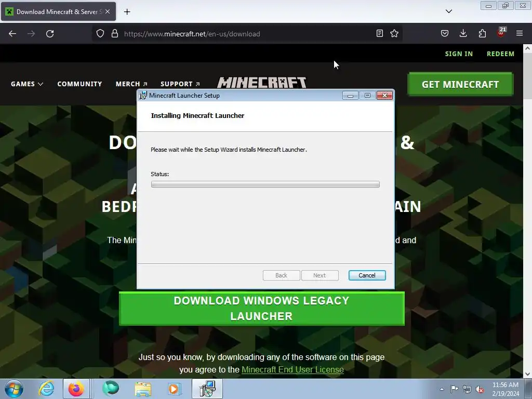Open the SUPPORT nav link

pos(180,84)
